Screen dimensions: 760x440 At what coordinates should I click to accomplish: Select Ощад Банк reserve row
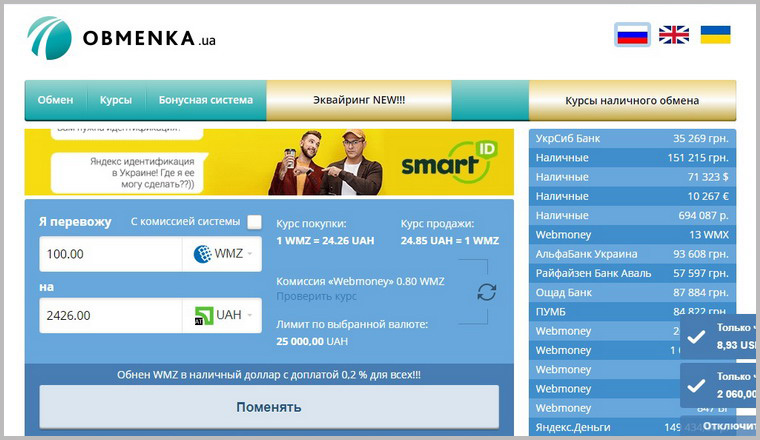(632, 293)
